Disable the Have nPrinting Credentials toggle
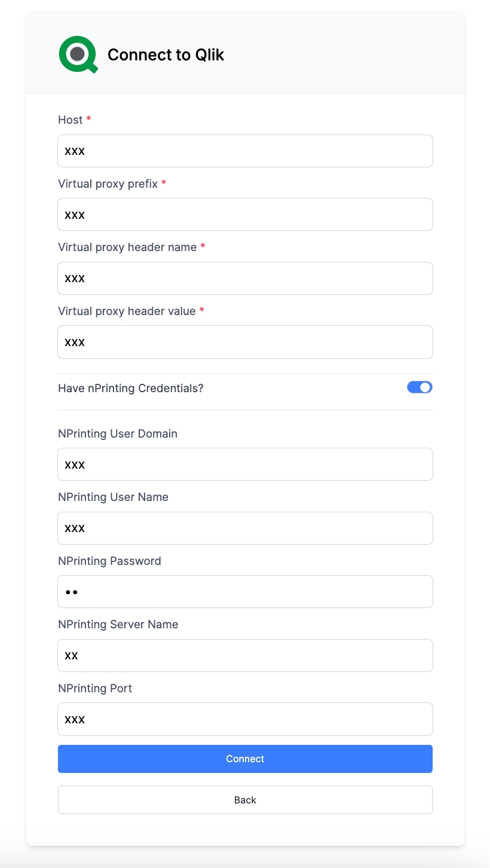Viewport: 490px width, 868px height. (419, 387)
